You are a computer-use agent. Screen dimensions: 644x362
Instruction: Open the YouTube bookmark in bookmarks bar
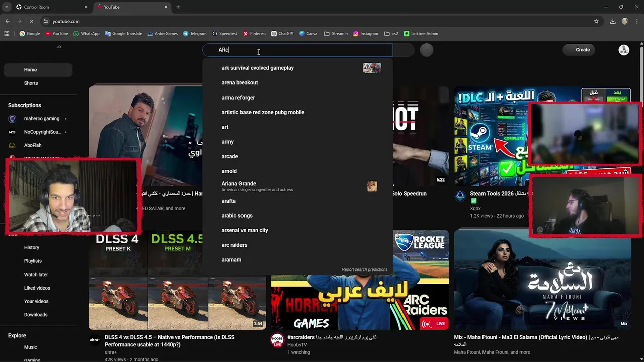pos(56,34)
